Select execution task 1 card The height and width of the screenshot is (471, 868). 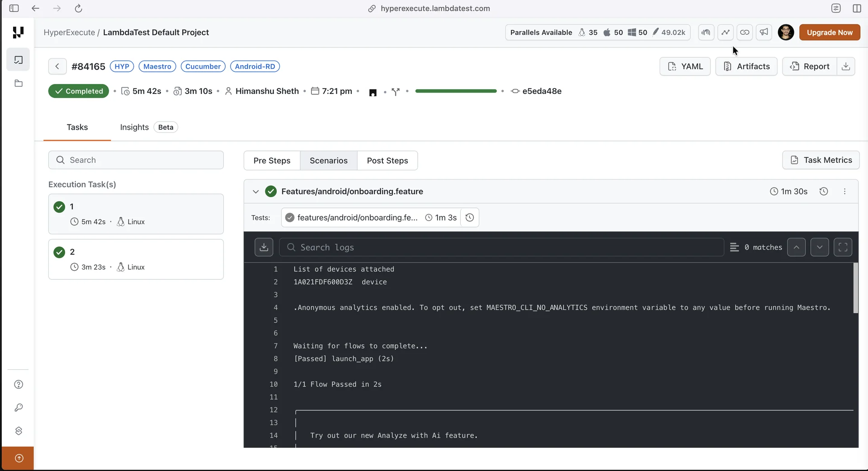136,214
